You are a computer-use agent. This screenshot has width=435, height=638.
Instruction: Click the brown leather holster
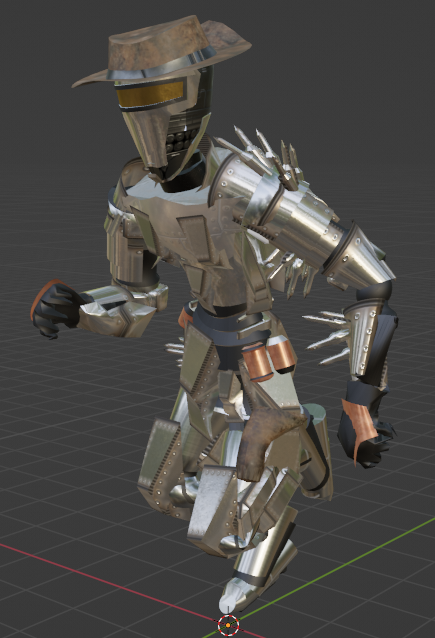pyautogui.click(x=267, y=441)
